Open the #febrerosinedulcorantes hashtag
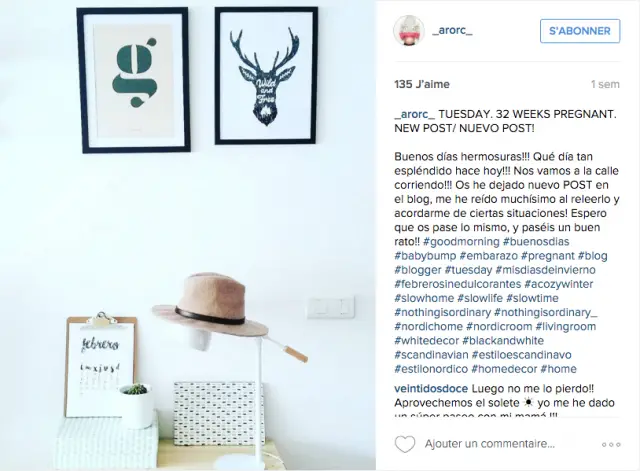640x471 pixels. coord(458,284)
